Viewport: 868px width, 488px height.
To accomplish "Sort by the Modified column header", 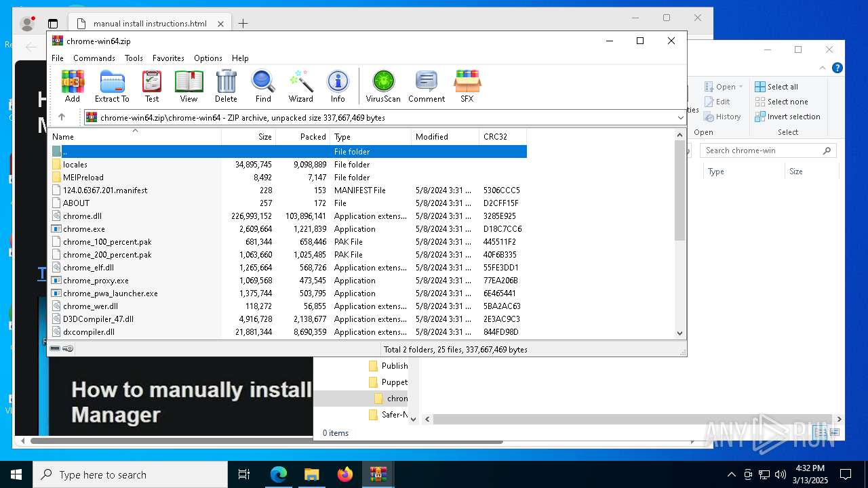I will pos(446,136).
